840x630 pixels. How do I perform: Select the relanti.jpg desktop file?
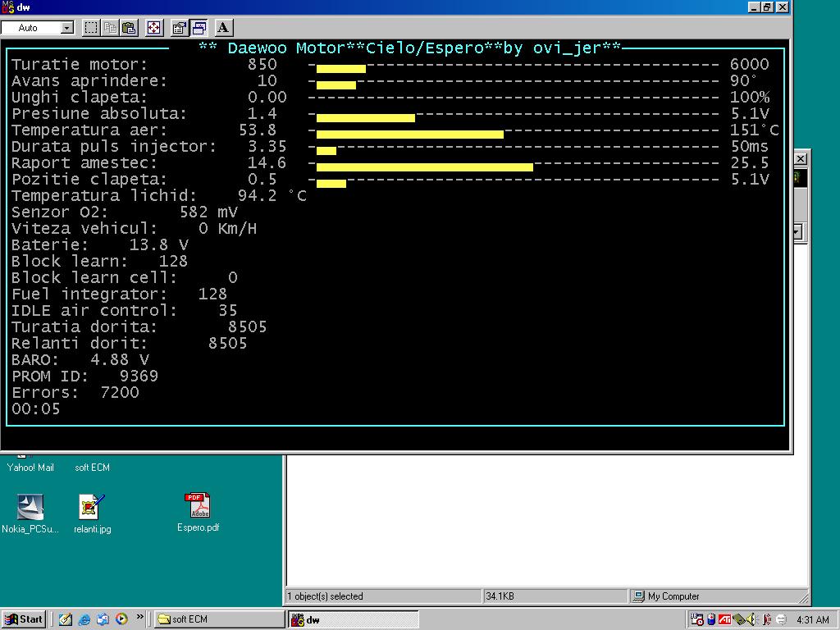pyautogui.click(x=92, y=514)
